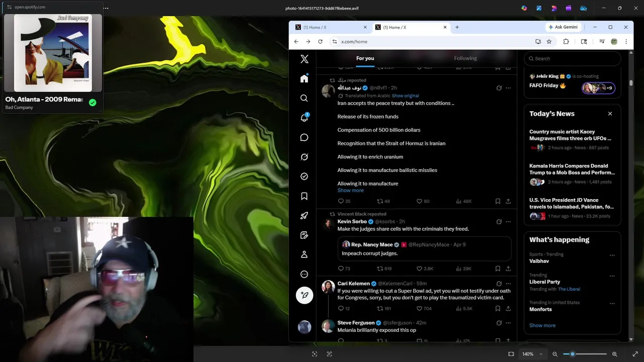Adjust the photo viewer zoom slider
The width and height of the screenshot is (644, 362).
pyautogui.click(x=585, y=354)
